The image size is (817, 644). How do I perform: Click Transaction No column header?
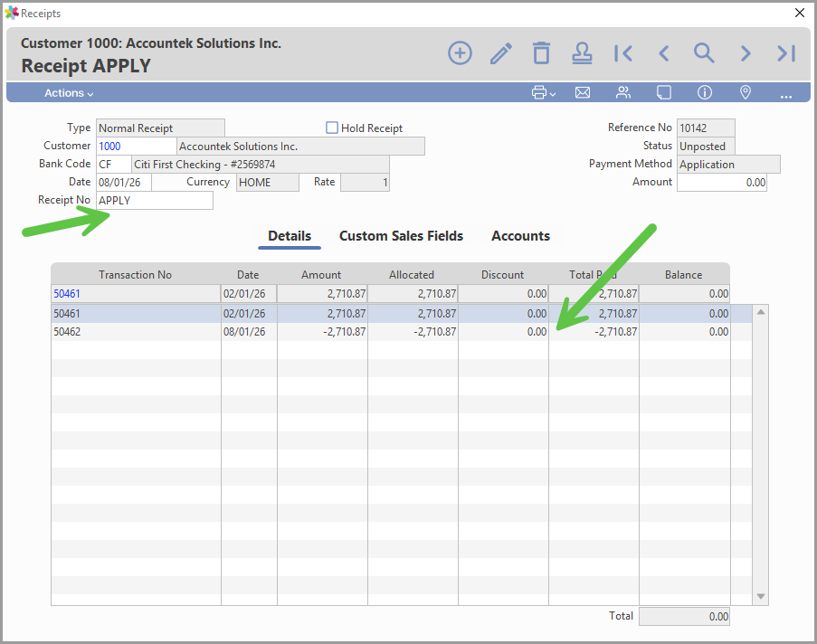(x=136, y=275)
